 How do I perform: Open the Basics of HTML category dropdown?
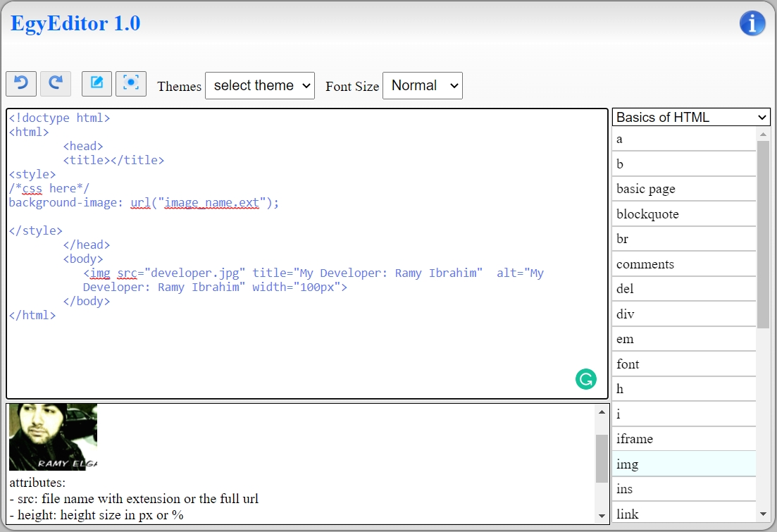690,117
